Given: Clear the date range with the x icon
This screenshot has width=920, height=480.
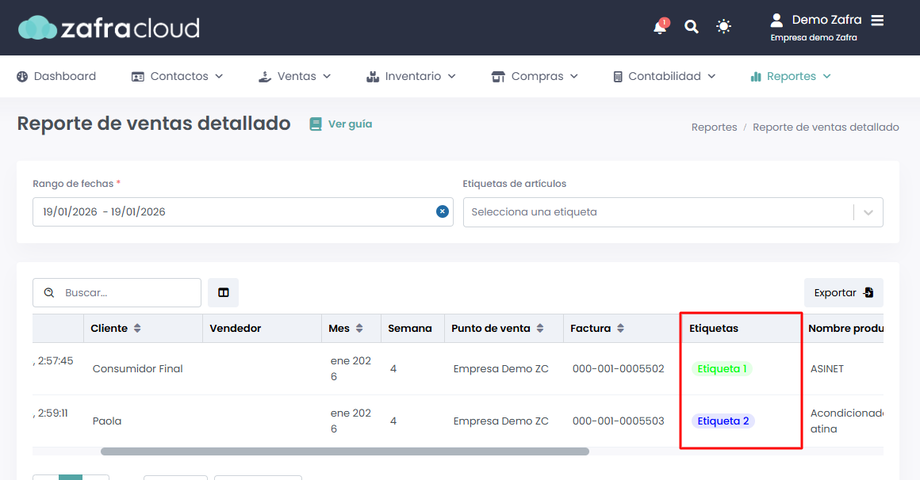Looking at the screenshot, I should [x=442, y=212].
